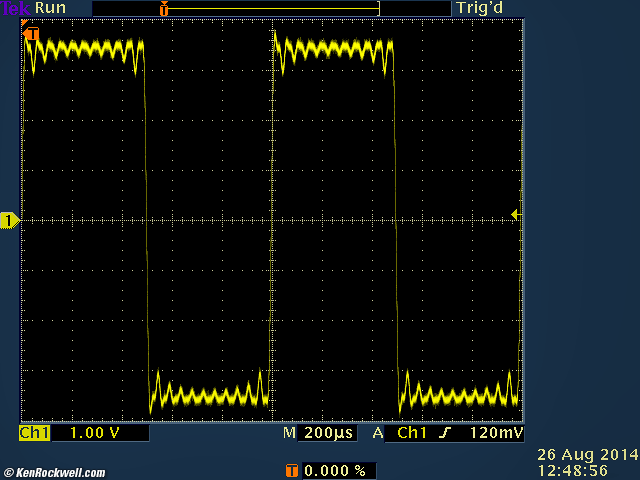Click the rising edge trigger slope icon
This screenshot has height=480, width=640.
445,433
